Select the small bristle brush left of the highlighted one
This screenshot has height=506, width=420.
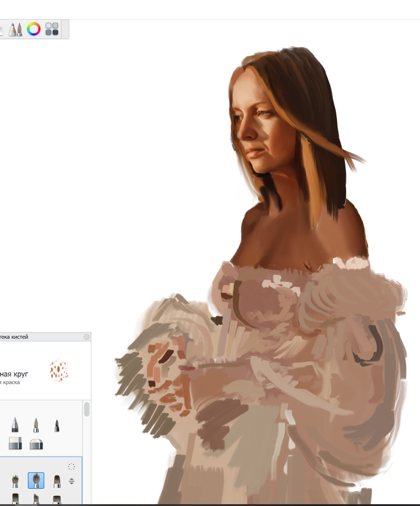16,480
